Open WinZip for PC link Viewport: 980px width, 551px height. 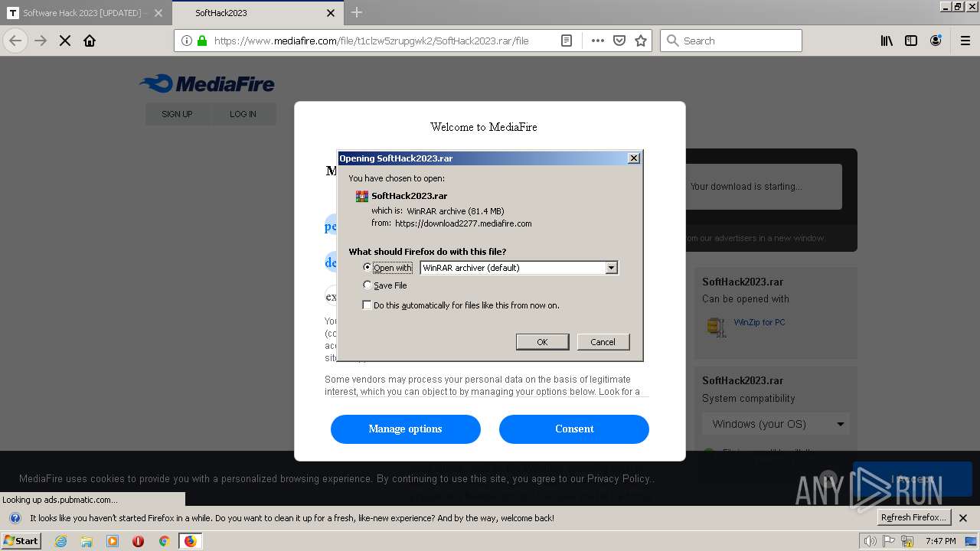pos(759,322)
